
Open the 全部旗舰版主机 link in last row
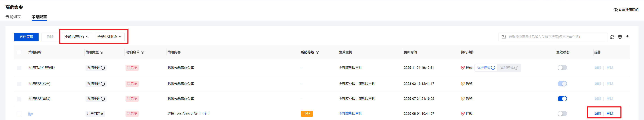350,114
